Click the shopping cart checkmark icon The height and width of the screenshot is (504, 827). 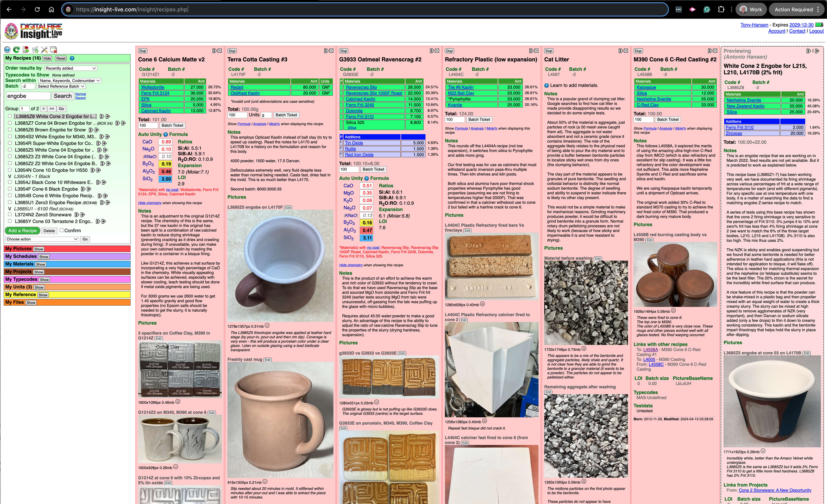click(35, 50)
